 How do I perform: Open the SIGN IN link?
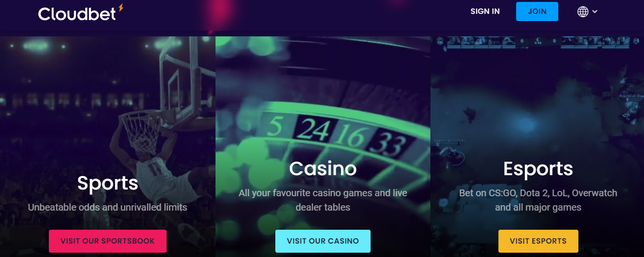click(x=485, y=11)
